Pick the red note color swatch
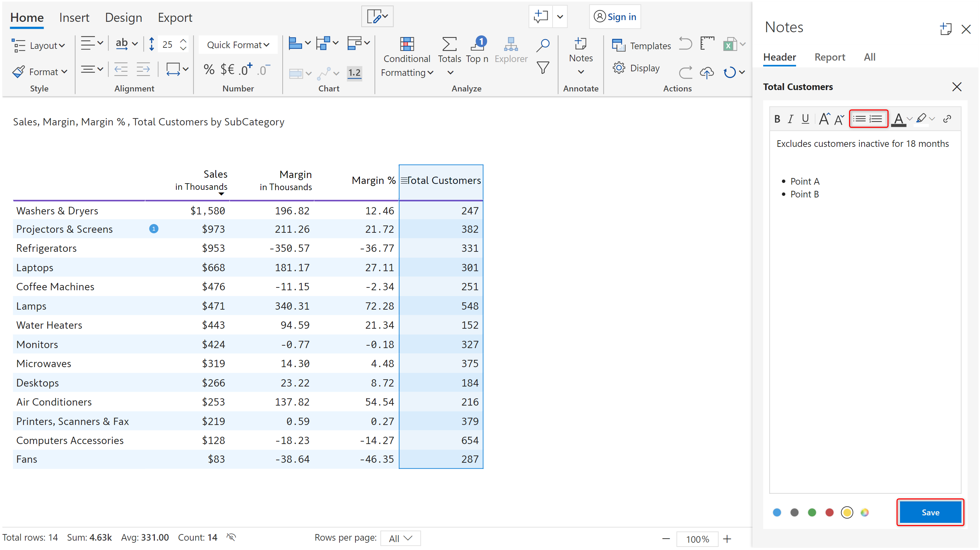The height and width of the screenshot is (550, 980). pyautogui.click(x=829, y=512)
